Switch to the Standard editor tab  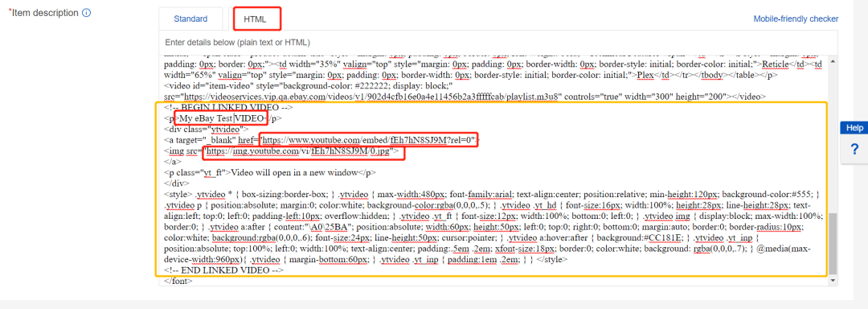[x=190, y=19]
